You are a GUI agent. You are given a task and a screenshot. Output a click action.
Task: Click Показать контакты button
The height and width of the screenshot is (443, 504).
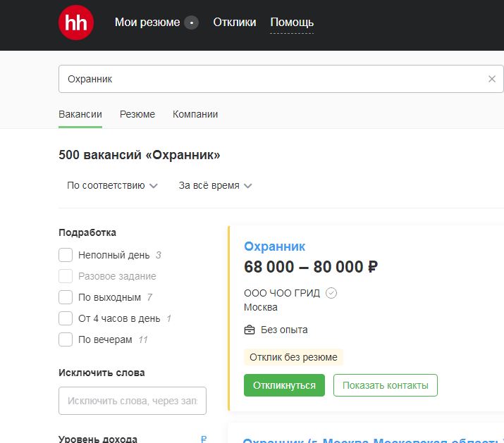click(x=386, y=385)
